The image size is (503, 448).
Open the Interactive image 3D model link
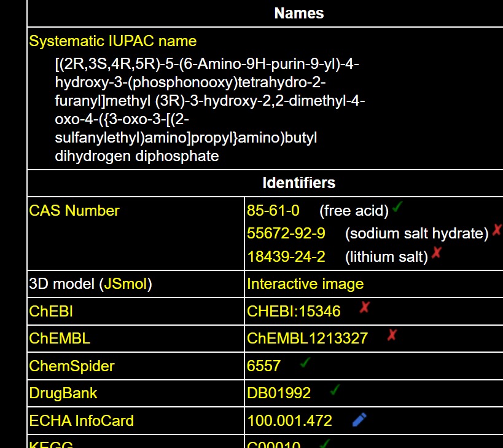tap(305, 283)
